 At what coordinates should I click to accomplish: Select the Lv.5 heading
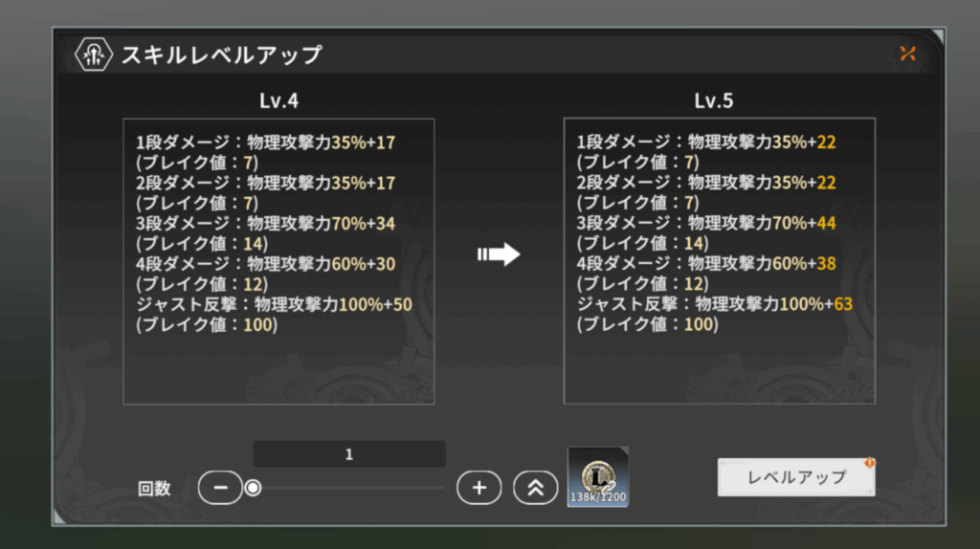coord(714,100)
